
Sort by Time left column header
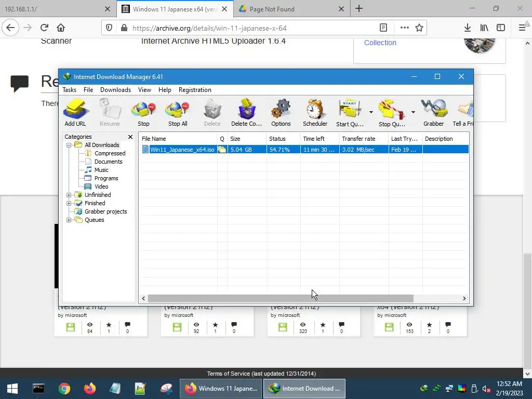pyautogui.click(x=320, y=139)
